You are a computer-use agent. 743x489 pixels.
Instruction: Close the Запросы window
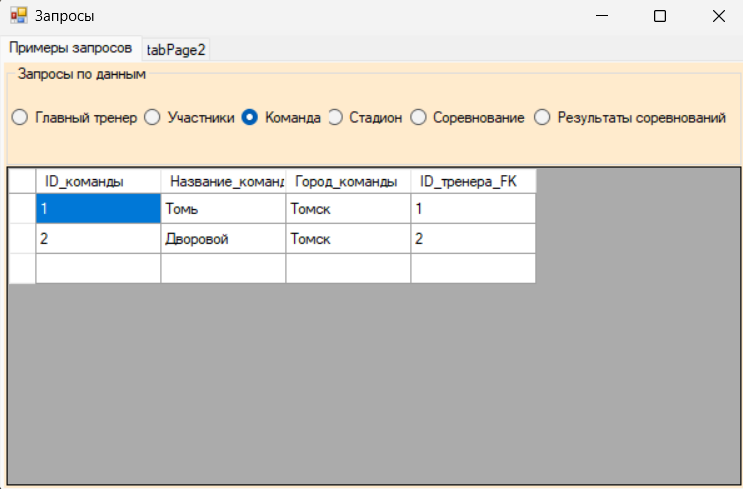(718, 16)
